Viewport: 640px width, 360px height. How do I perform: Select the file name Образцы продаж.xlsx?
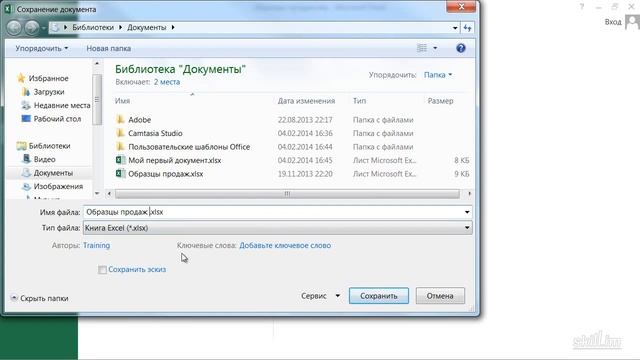(x=165, y=174)
